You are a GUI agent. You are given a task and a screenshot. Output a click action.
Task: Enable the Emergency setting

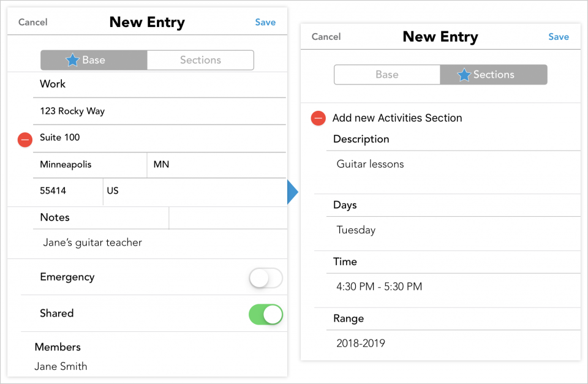pyautogui.click(x=266, y=277)
